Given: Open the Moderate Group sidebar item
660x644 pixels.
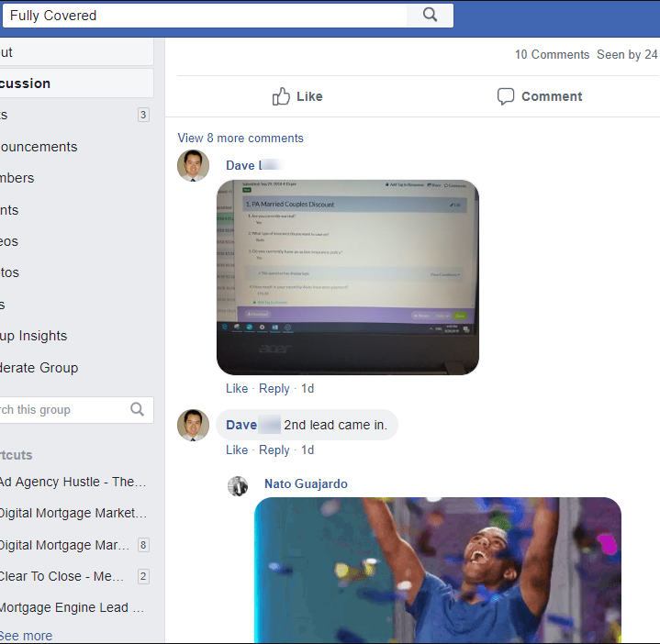Looking at the screenshot, I should (x=39, y=368).
